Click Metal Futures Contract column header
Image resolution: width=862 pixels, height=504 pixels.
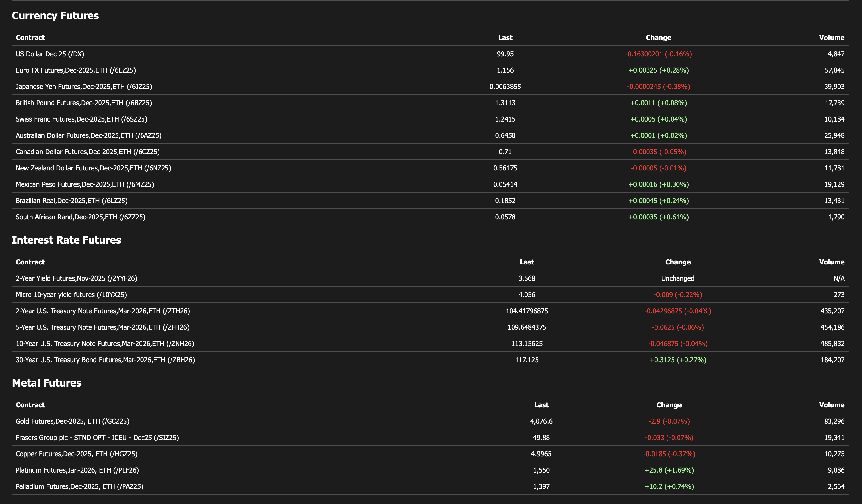point(30,405)
